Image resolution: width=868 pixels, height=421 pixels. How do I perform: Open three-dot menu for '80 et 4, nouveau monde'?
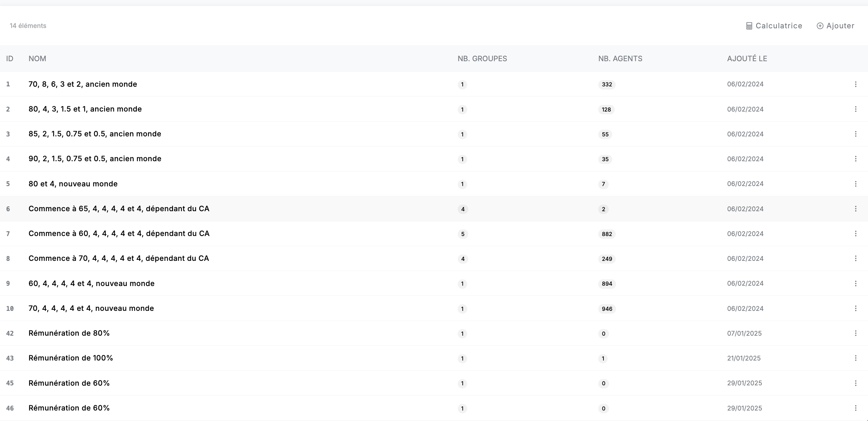tap(855, 184)
